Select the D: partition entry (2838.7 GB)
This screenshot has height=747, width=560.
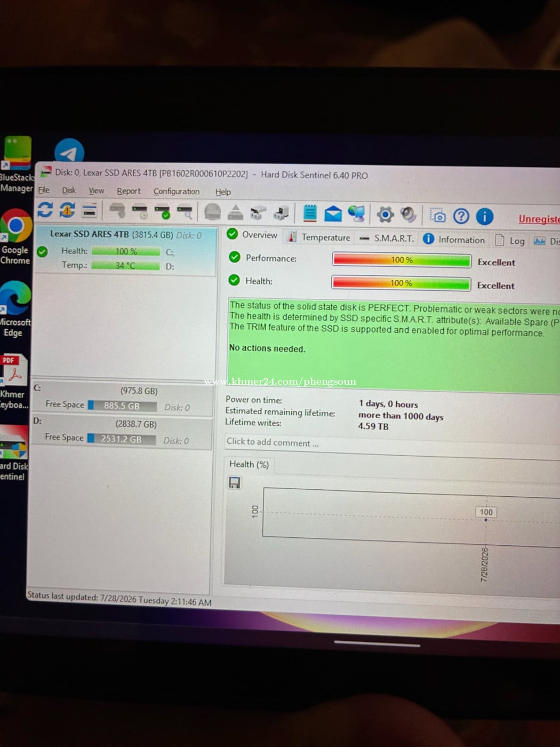(x=122, y=432)
